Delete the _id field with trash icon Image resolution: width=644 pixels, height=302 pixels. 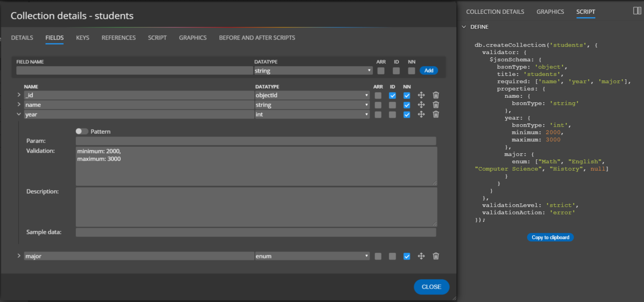(x=436, y=95)
